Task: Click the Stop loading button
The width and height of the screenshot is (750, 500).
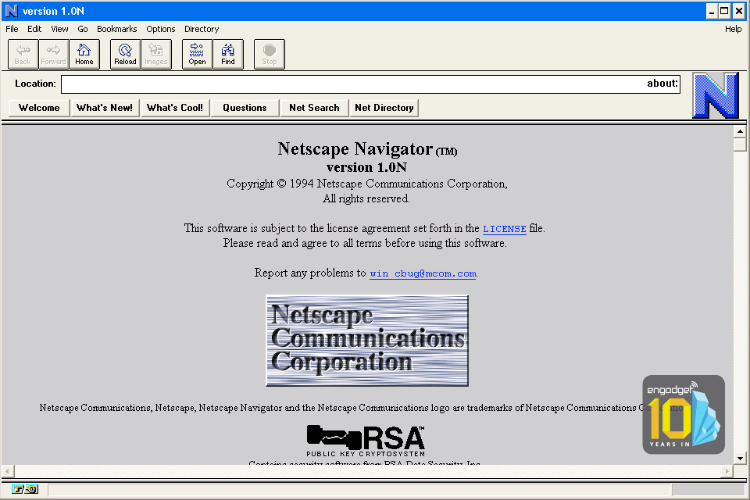Action: click(x=269, y=54)
